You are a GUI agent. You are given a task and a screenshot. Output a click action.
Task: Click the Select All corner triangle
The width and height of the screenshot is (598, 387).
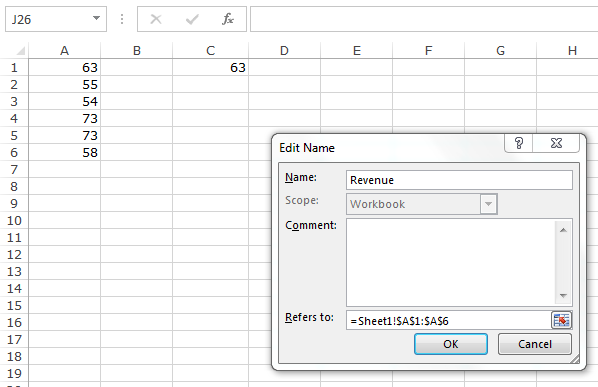click(x=20, y=51)
